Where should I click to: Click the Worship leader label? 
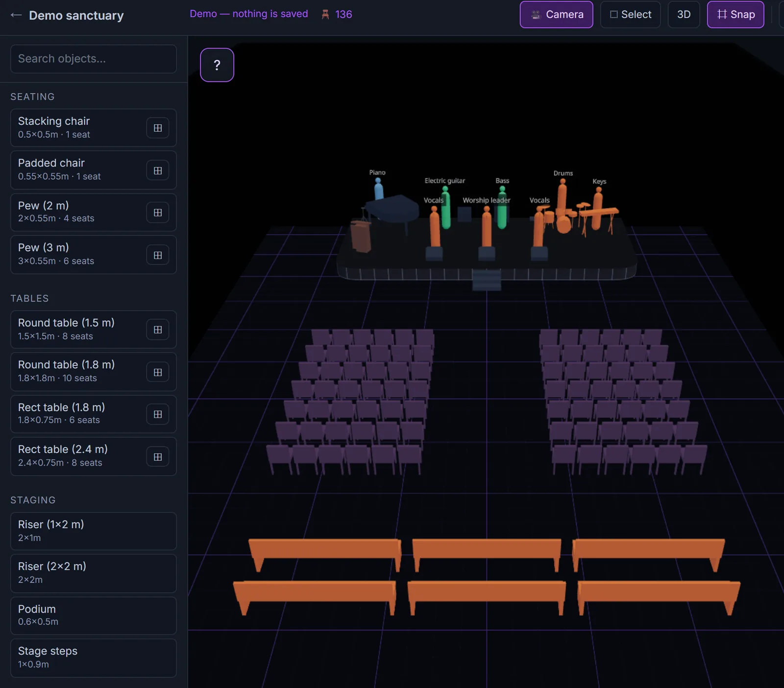487,200
